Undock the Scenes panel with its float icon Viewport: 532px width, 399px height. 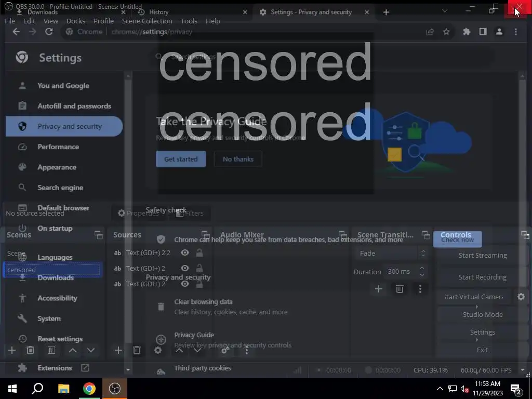click(x=98, y=234)
